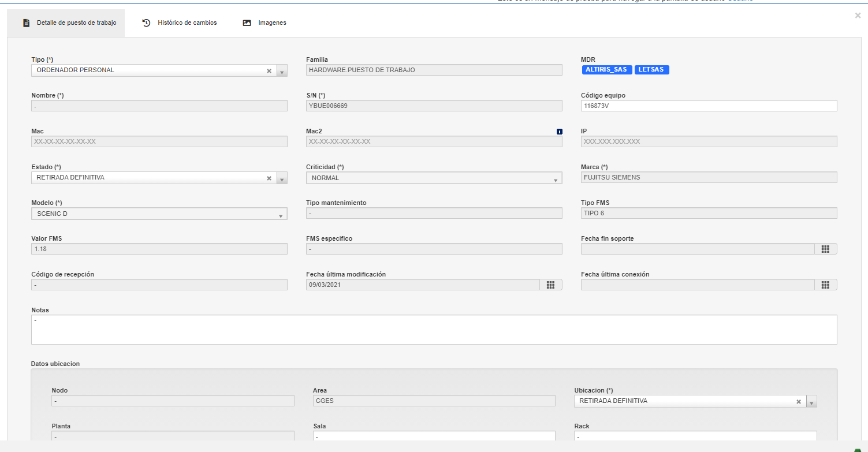Open the Fecha última conexión calendar picker
This screenshot has height=452, width=868.
pyautogui.click(x=825, y=285)
